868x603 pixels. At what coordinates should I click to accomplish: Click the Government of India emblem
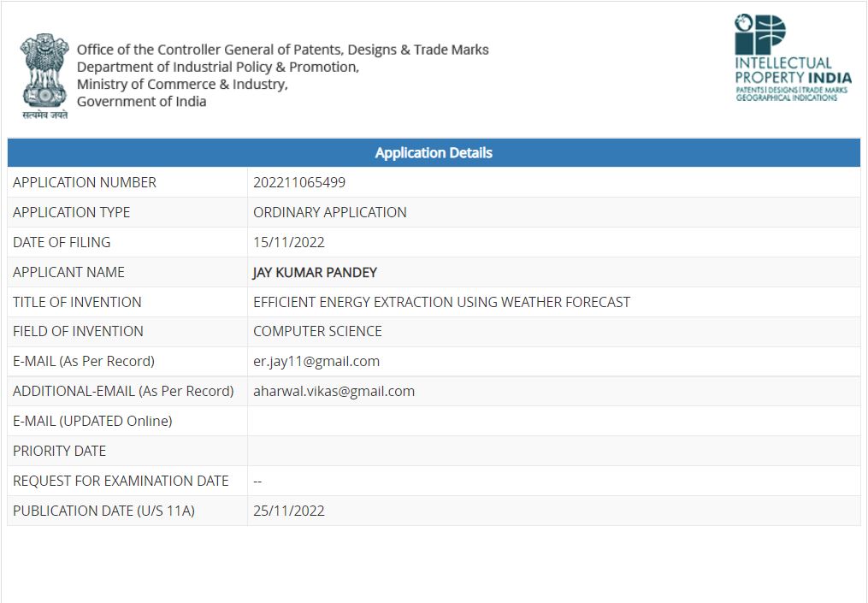tap(44, 76)
